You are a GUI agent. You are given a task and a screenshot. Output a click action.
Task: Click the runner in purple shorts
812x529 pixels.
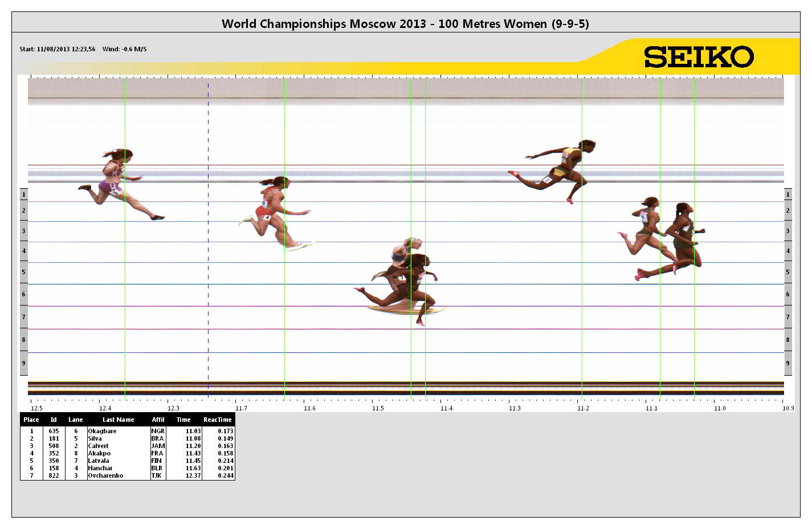(114, 182)
